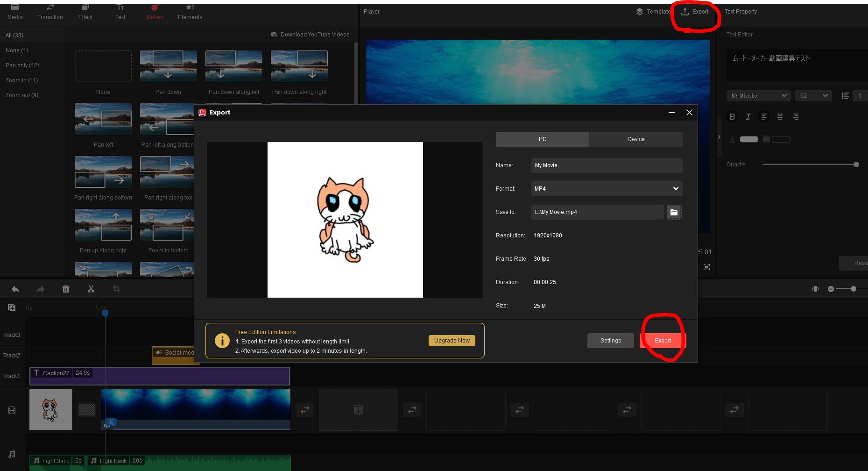Select the Caption27 text clip
This screenshot has height=471, width=868.
point(160,376)
